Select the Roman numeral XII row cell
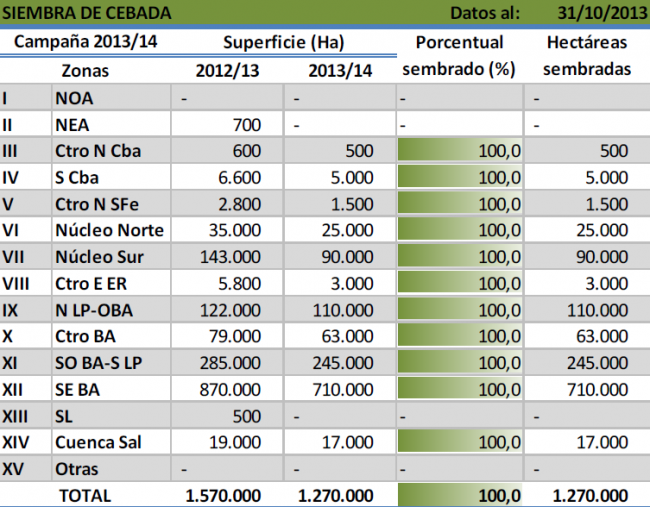The image size is (650, 507). coord(14,388)
